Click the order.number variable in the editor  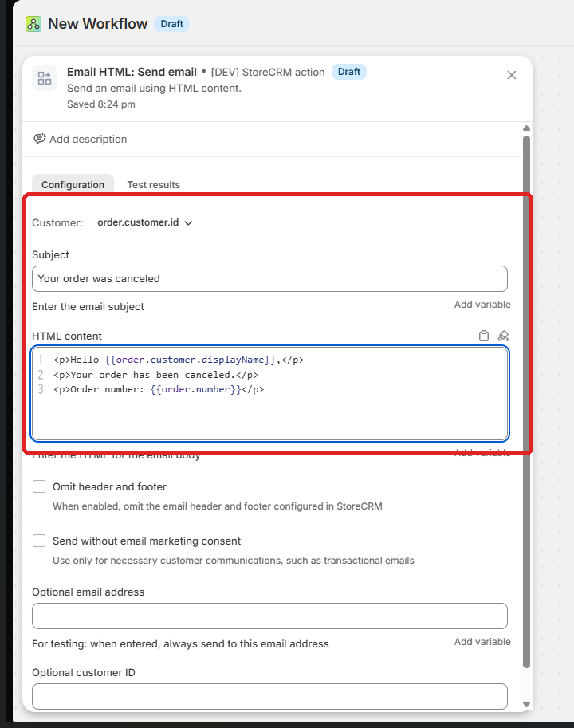[x=196, y=389]
